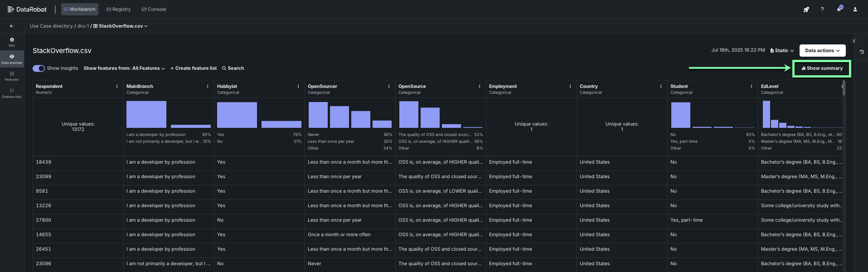Screen dimensions: 868x272
Task: Click the rocket icon in top bar
Action: coord(806,10)
